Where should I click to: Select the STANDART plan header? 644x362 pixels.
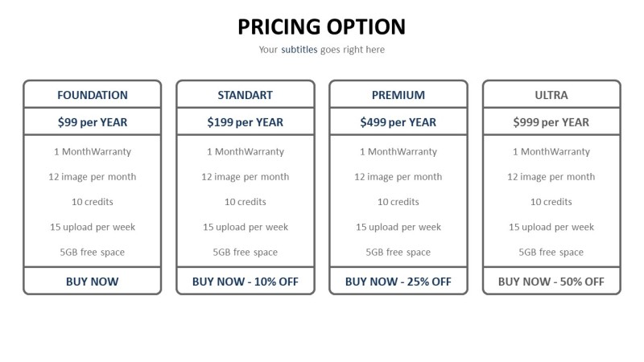point(246,95)
